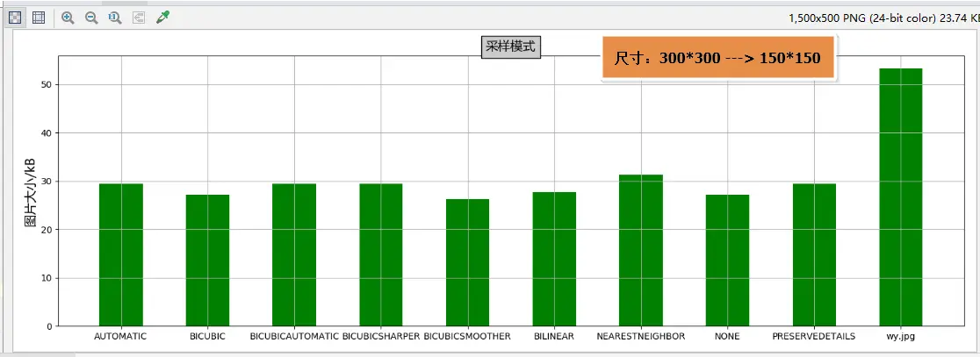Image resolution: width=980 pixels, height=357 pixels.
Task: Click the BICUBICAUTOMATIC axis label
Action: [294, 336]
